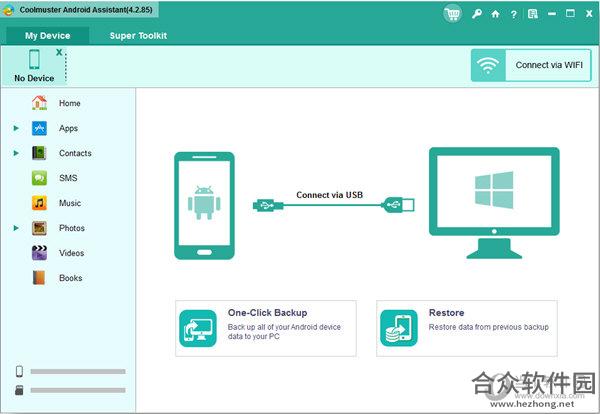Viewport: 600px width, 414px height.
Task: Click the Apps blue icon in sidebar
Action: pos(39,128)
